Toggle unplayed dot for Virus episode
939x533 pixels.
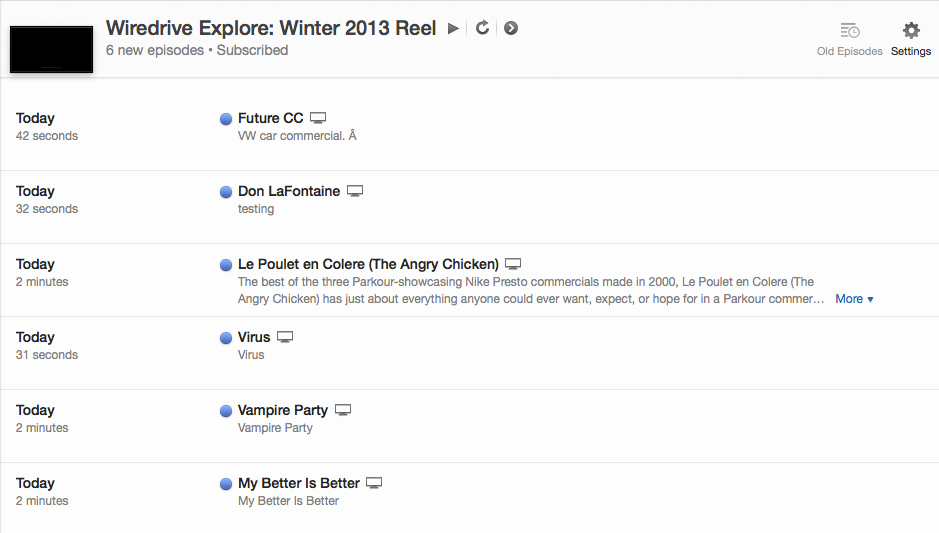pos(226,338)
